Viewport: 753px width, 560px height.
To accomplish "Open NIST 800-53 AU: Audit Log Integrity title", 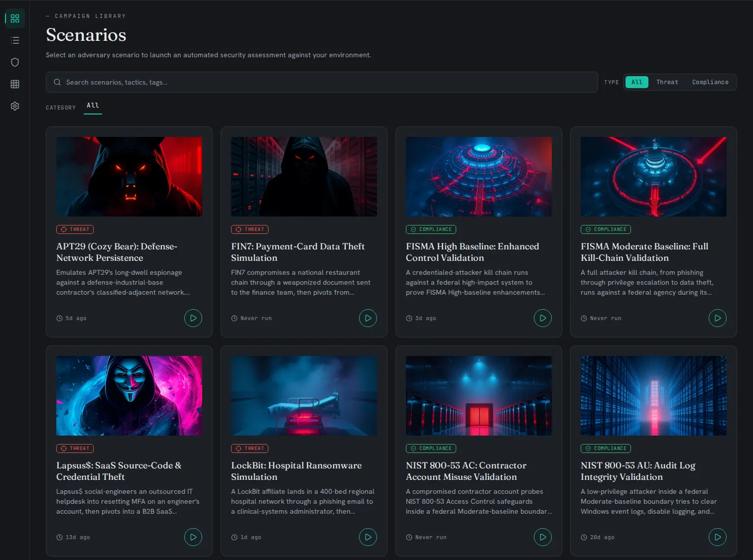I will pyautogui.click(x=638, y=471).
